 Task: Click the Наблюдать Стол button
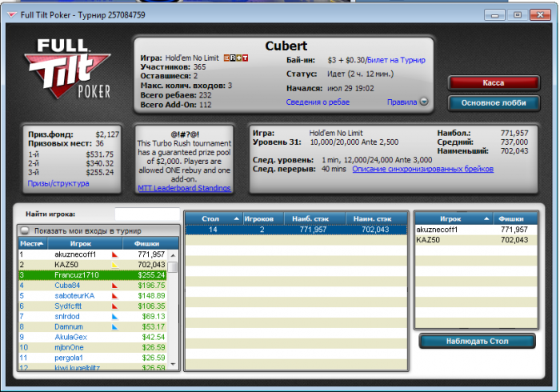tap(477, 342)
